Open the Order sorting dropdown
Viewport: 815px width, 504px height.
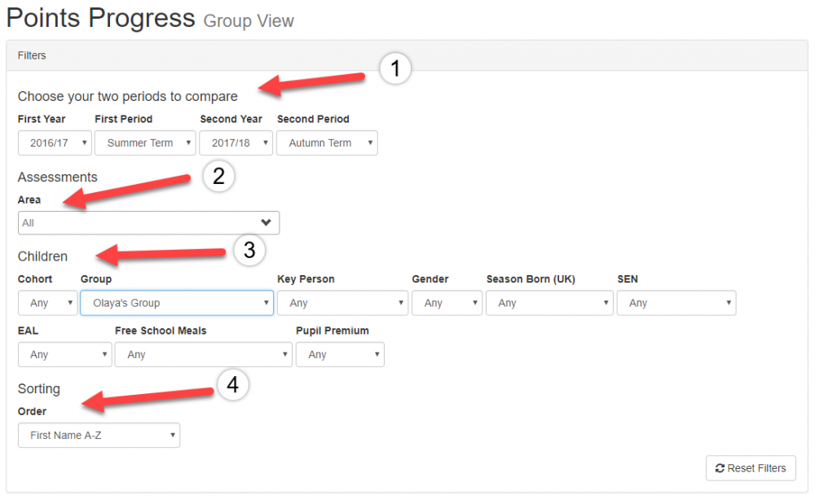99,435
